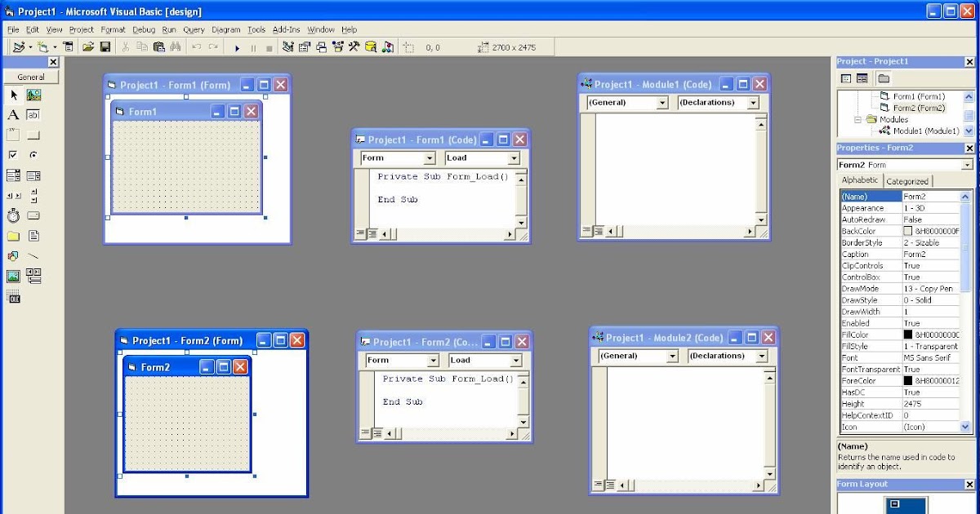Viewport: 980px width, 514px height.
Task: Open the Menu Editor toolbar icon
Action: 68,47
